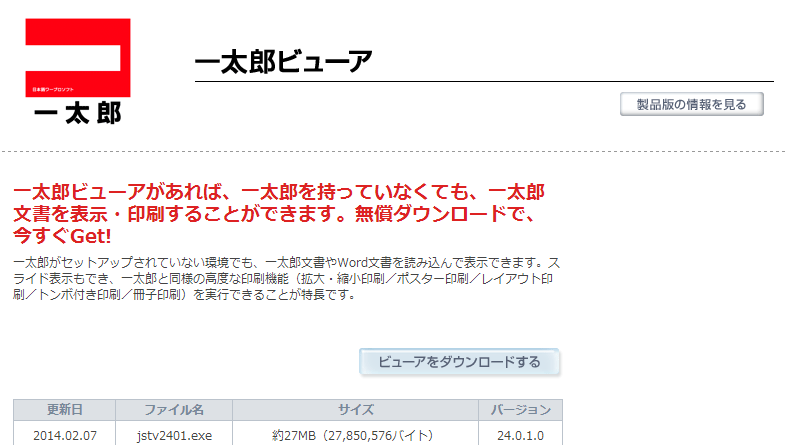The width and height of the screenshot is (785, 445).
Task: Click the size cell 約27MB
Action: point(355,435)
